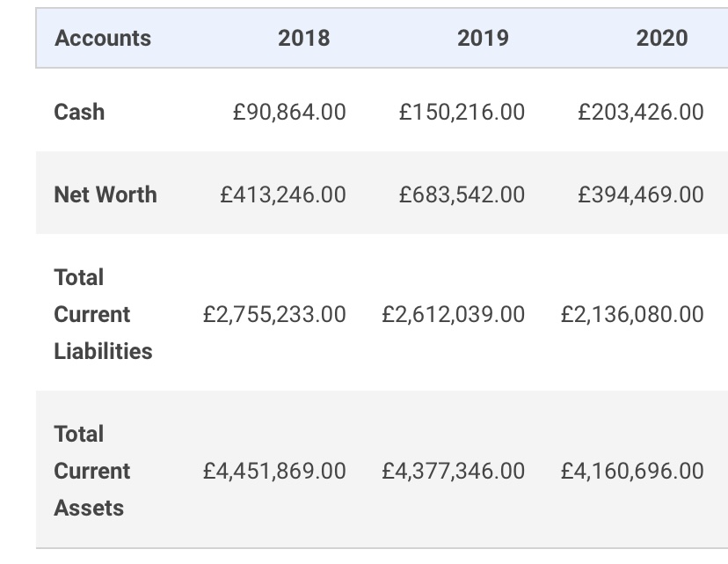The width and height of the screenshot is (728, 564).
Task: Click the Cash row label
Action: pyautogui.click(x=79, y=112)
